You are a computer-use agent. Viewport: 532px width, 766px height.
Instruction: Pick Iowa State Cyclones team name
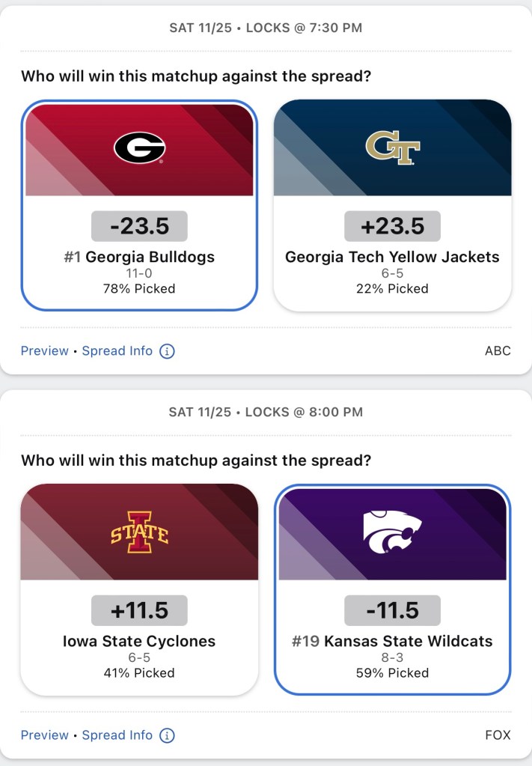point(139,641)
